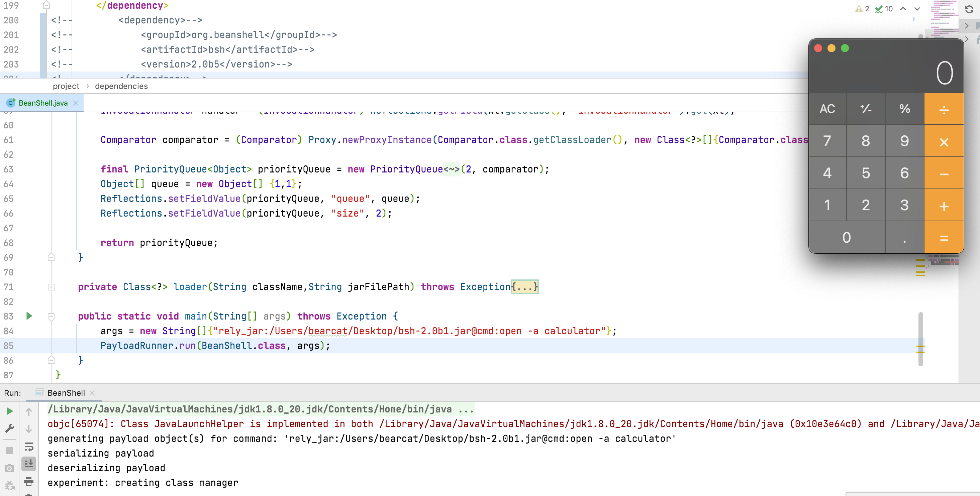This screenshot has height=496, width=980.
Task: Click the print console output icon
Action: [x=28, y=482]
